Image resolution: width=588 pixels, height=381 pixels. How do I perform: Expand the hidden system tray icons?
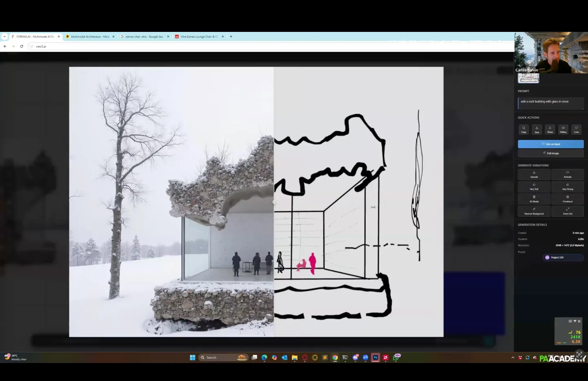click(x=513, y=358)
